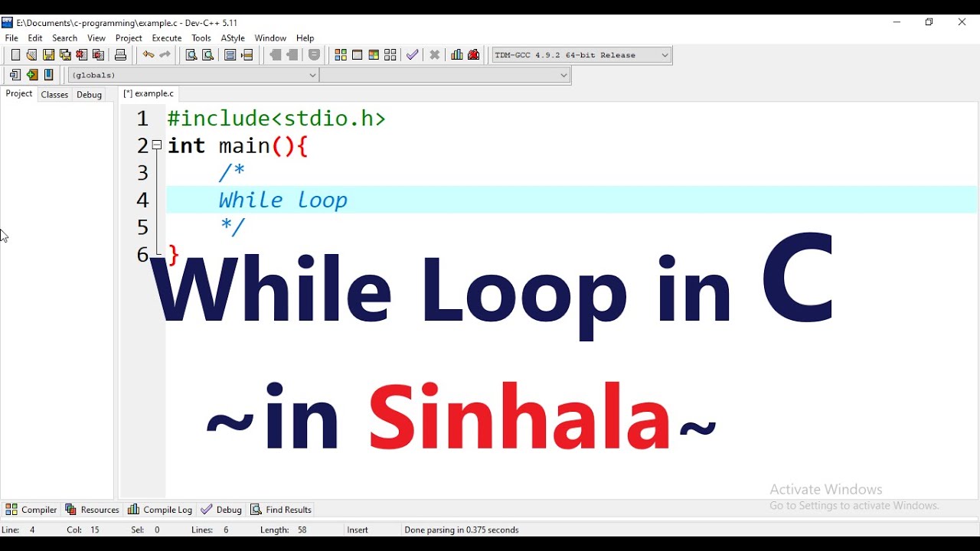Open the Find Results bottom tab
980x551 pixels.
[281, 510]
